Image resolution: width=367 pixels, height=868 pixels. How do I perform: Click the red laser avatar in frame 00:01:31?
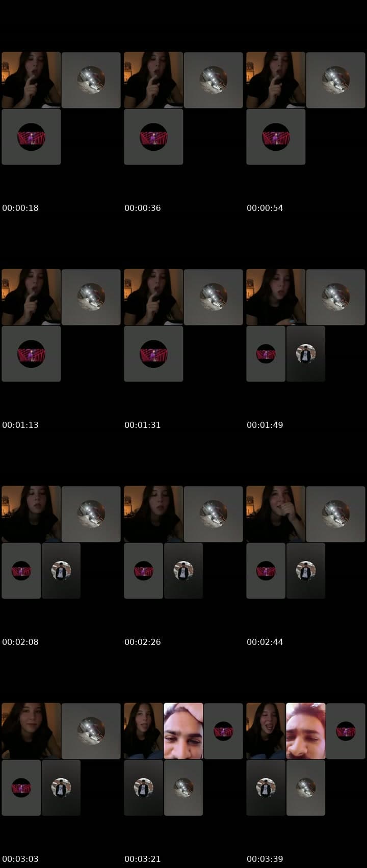pos(153,354)
